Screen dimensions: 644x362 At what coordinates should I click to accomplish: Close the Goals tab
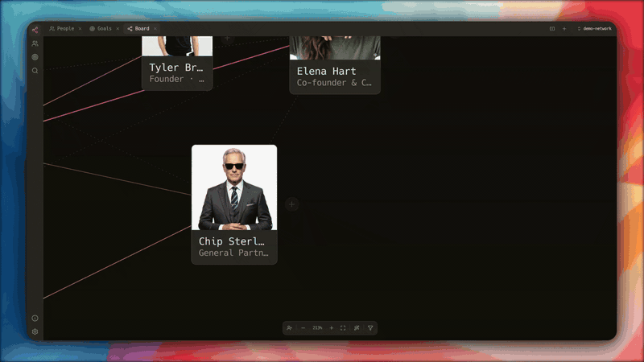[118, 29]
